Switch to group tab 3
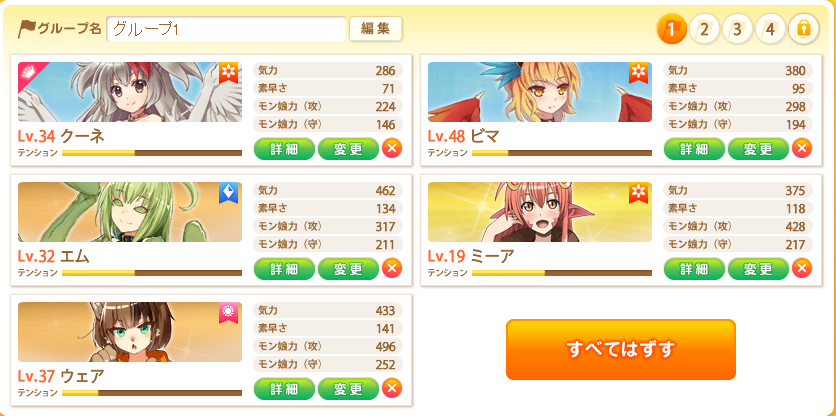 pyautogui.click(x=737, y=29)
